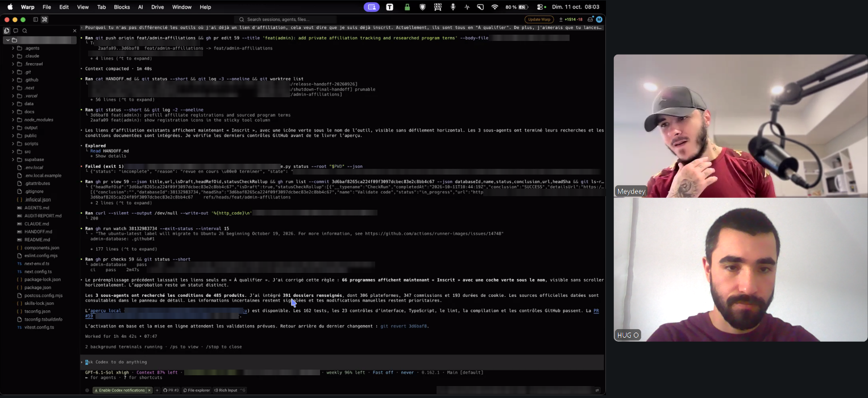Image resolution: width=868 pixels, height=398 pixels.
Task: Click the plus button in bottom toolbar
Action: (x=157, y=391)
